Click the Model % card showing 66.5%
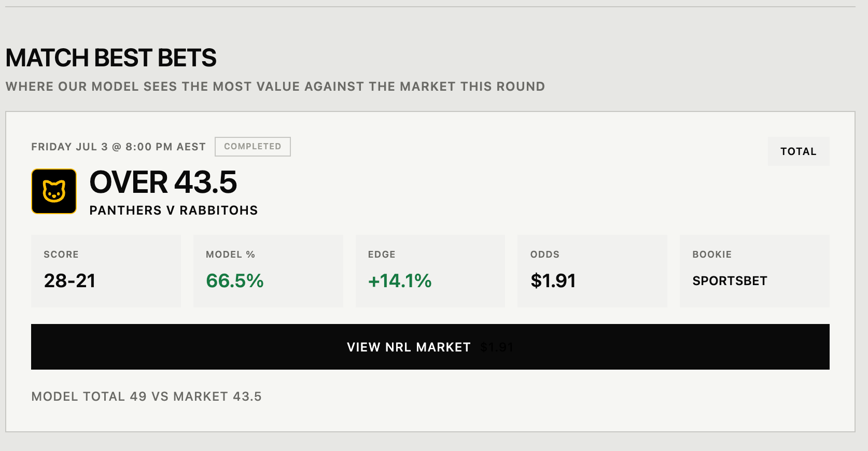Viewport: 868px width, 451px height. pyautogui.click(x=268, y=271)
